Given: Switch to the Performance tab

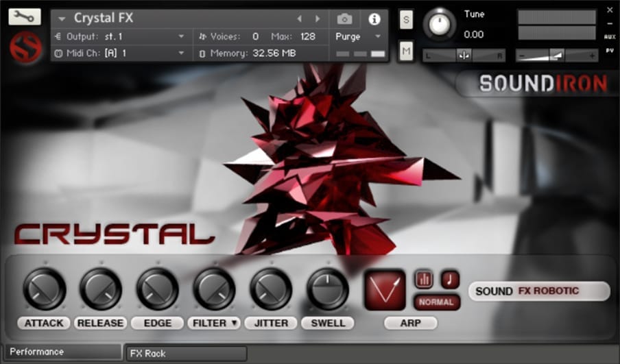Looking at the screenshot, I should (62, 352).
